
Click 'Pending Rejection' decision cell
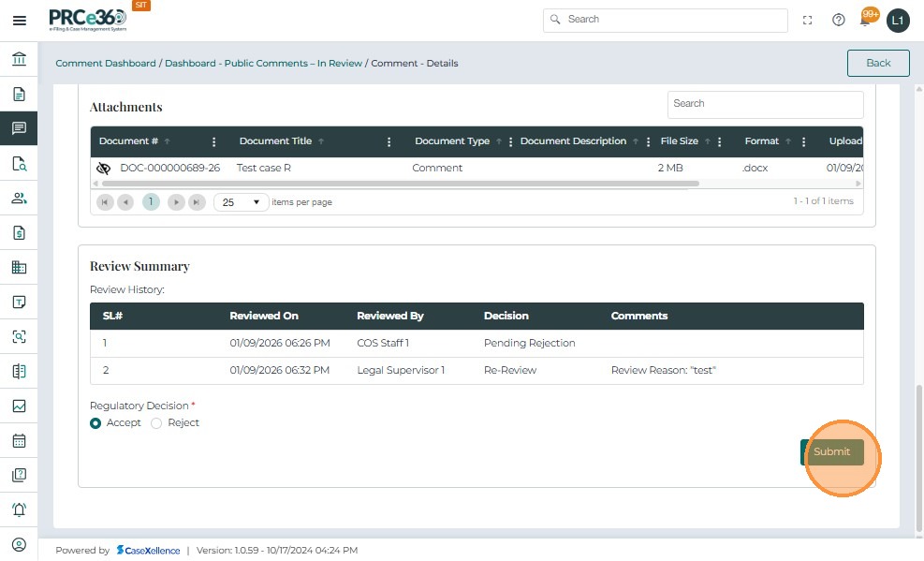point(529,343)
